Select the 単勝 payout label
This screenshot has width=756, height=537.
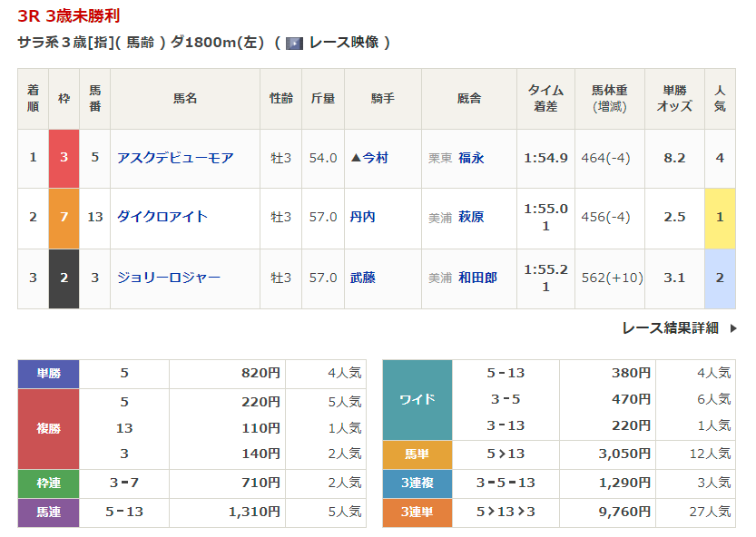[49, 374]
